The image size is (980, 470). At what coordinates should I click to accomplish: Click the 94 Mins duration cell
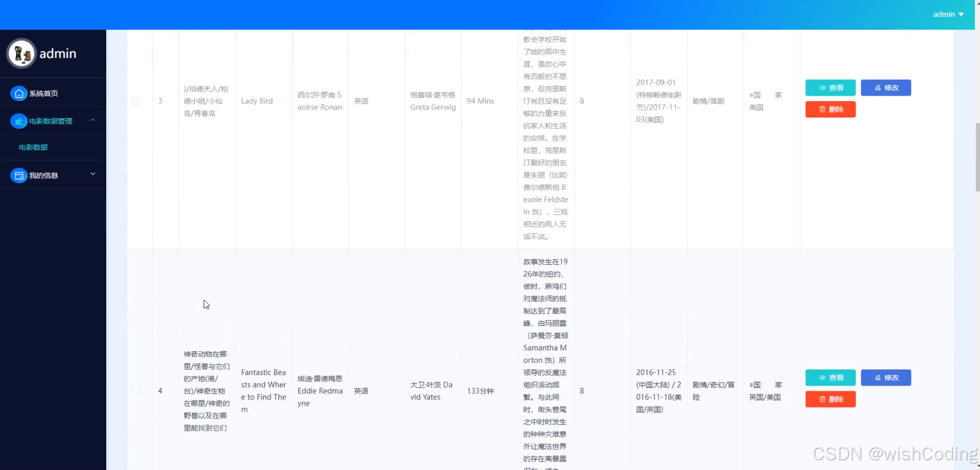pyautogui.click(x=480, y=101)
